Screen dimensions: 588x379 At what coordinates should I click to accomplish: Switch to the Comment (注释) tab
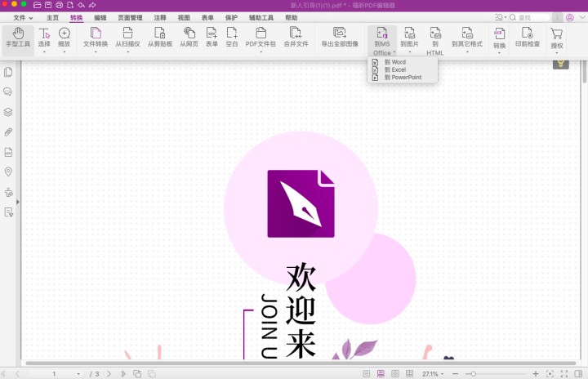tap(160, 17)
